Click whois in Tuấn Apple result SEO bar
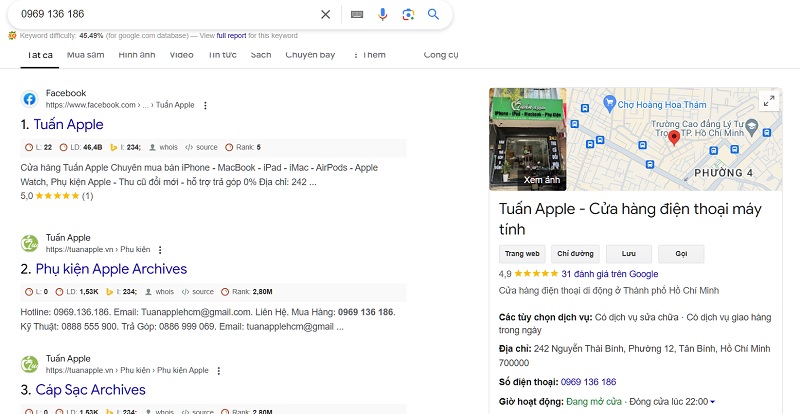 (163, 147)
